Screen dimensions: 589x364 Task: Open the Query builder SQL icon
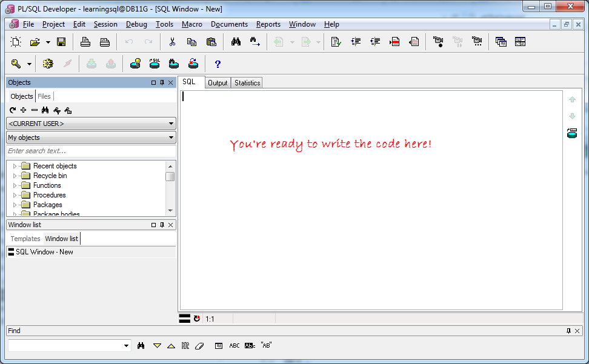[155, 64]
